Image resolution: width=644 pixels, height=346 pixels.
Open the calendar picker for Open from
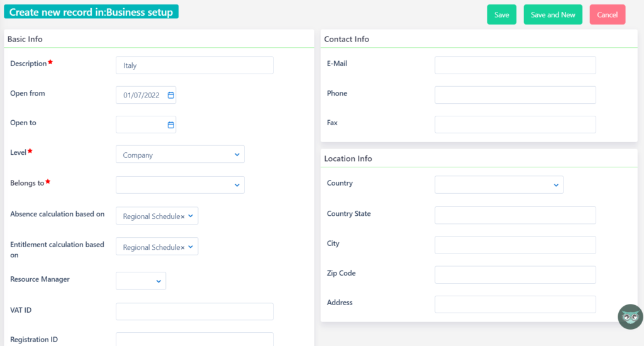click(171, 96)
